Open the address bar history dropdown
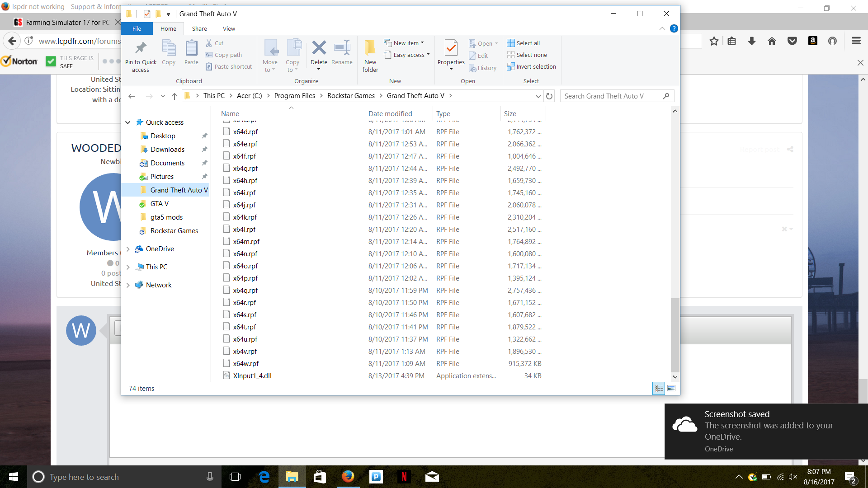The height and width of the screenshot is (488, 868). (x=538, y=96)
